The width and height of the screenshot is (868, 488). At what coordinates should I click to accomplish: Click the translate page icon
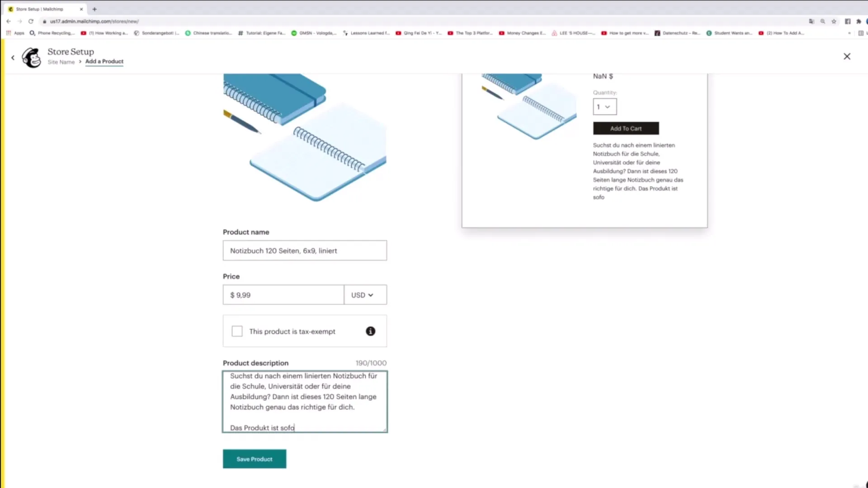pos(811,21)
